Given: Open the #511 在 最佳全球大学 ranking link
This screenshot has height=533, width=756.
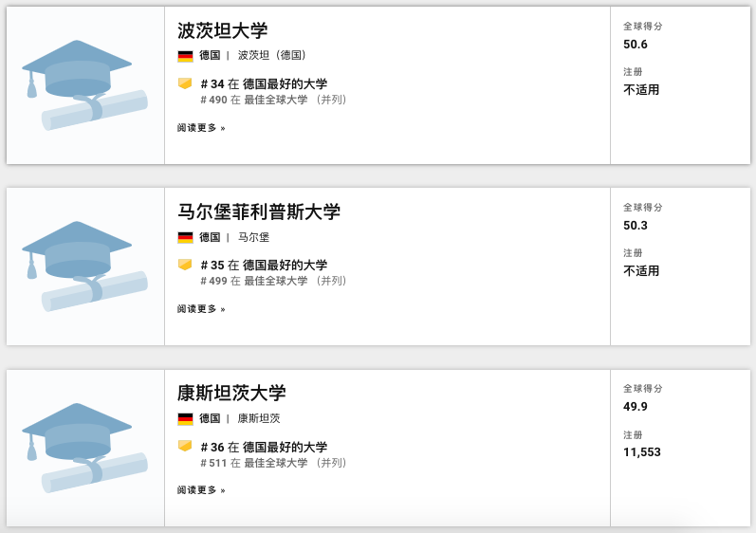Looking at the screenshot, I should pyautogui.click(x=254, y=463).
